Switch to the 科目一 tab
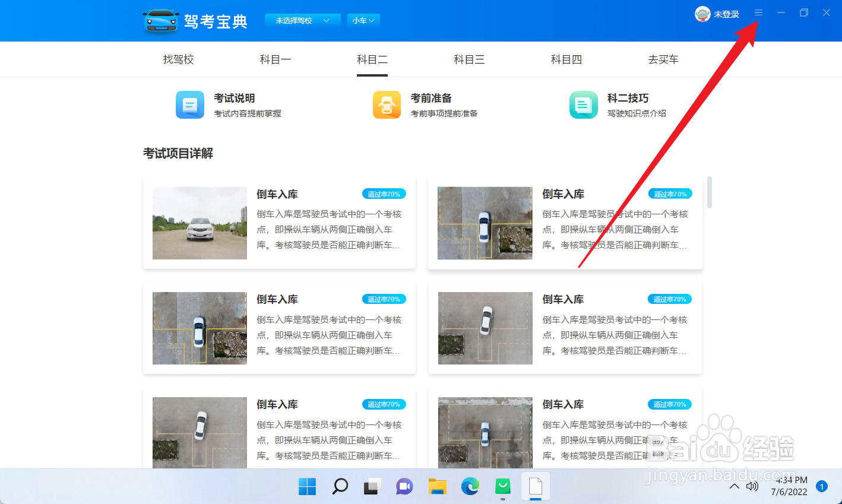842x504 pixels. [276, 59]
